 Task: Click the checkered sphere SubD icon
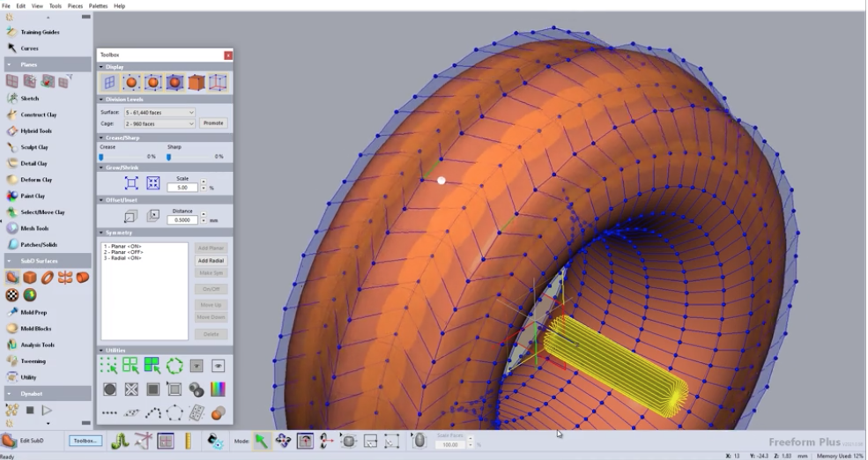click(x=12, y=295)
